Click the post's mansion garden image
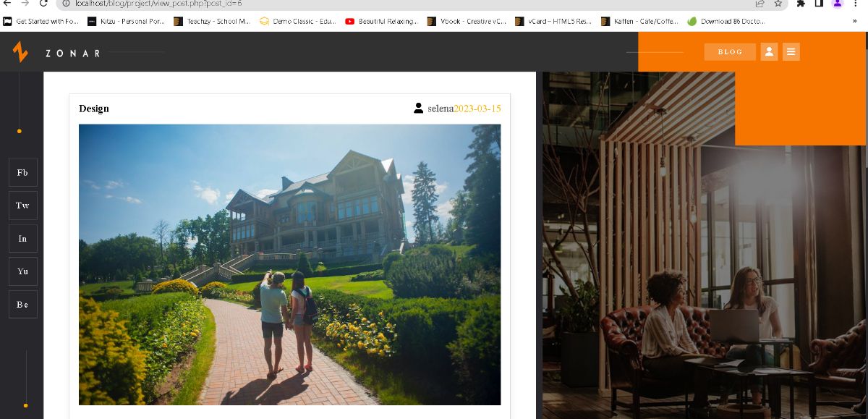This screenshot has height=419, width=868. click(289, 264)
